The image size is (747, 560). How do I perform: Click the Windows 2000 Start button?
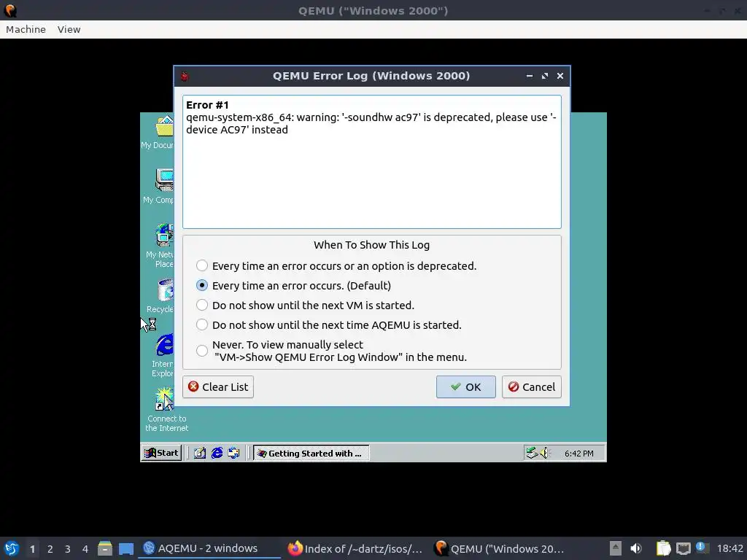tap(161, 453)
